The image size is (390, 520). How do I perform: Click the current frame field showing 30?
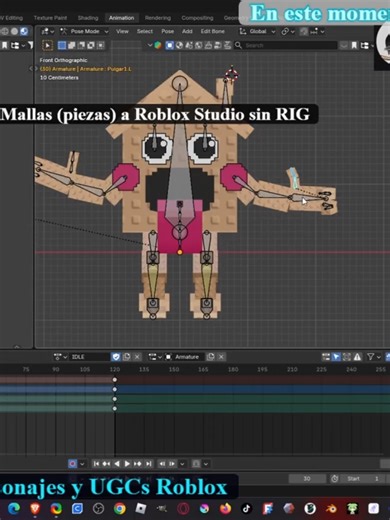coord(307,479)
